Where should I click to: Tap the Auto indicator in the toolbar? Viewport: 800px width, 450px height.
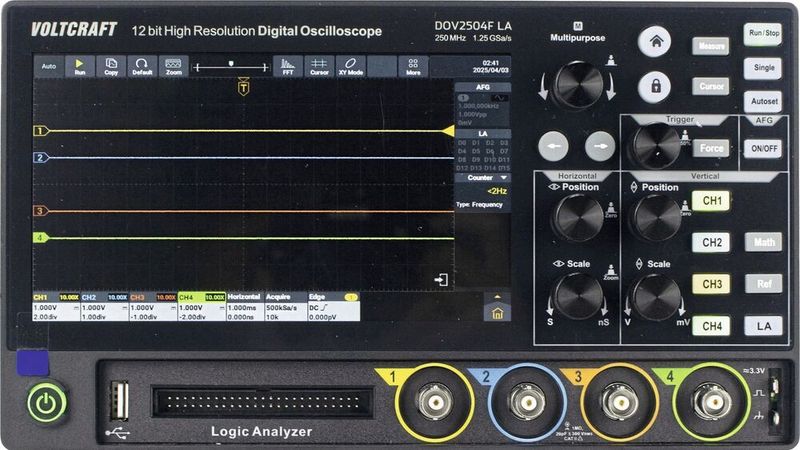coord(48,66)
